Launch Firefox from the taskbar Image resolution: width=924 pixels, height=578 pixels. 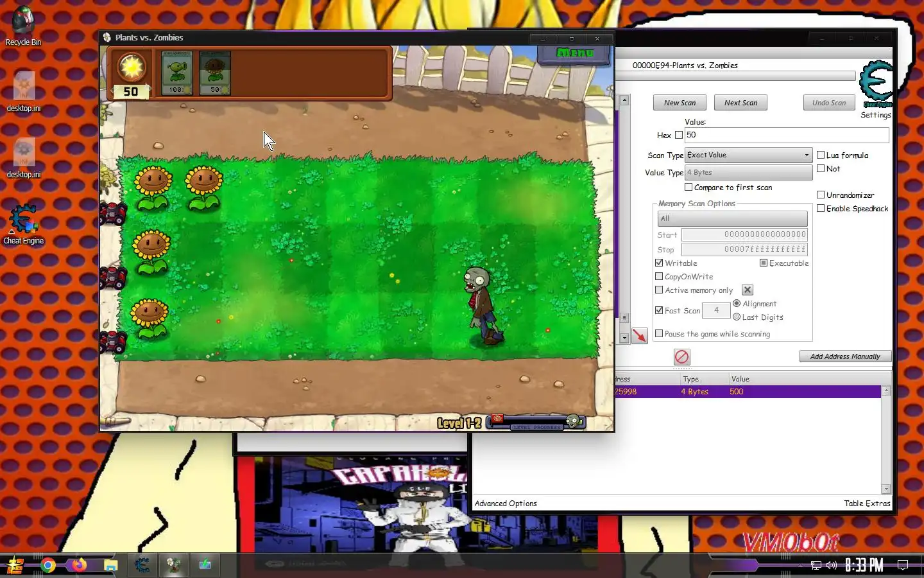pos(79,565)
